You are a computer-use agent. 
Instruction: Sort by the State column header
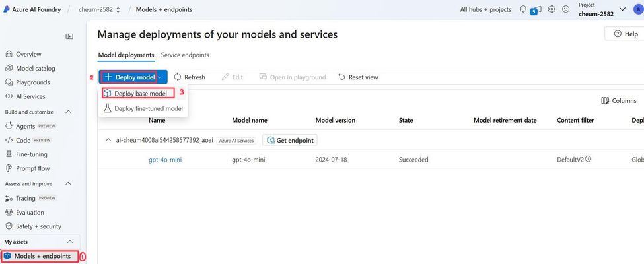tap(406, 120)
